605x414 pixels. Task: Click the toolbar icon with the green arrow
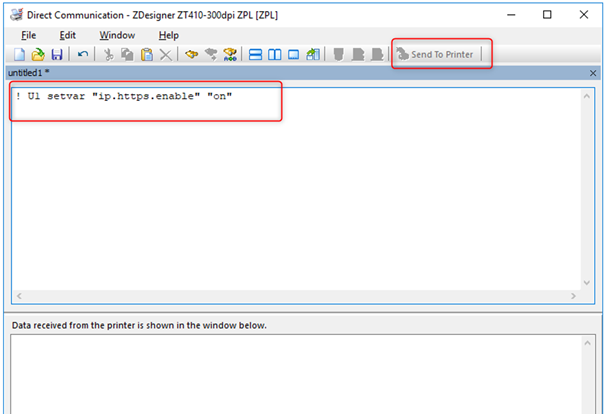click(x=313, y=54)
